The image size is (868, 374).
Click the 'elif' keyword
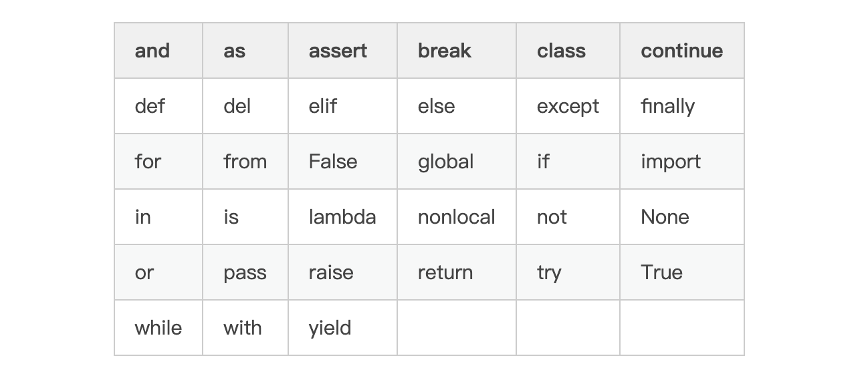pyautogui.click(x=323, y=106)
